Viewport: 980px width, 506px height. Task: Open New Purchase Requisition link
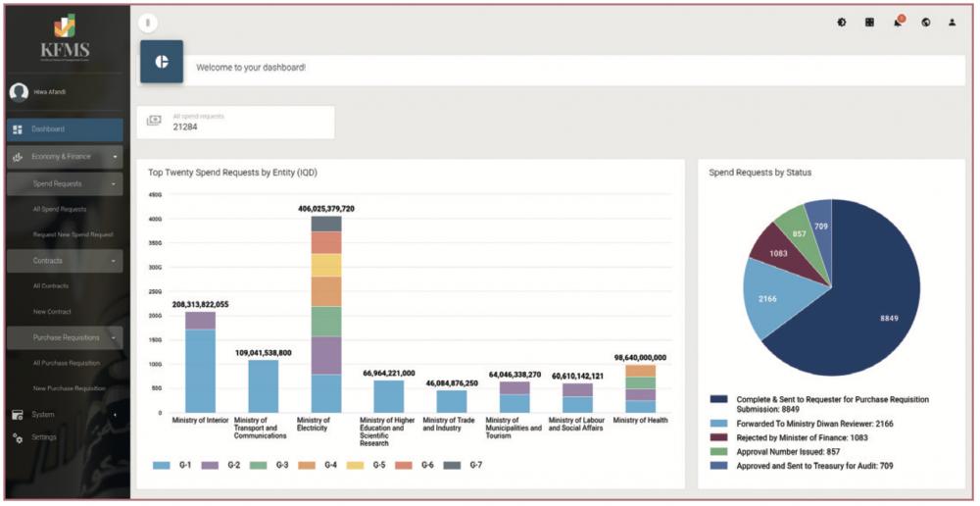69,388
